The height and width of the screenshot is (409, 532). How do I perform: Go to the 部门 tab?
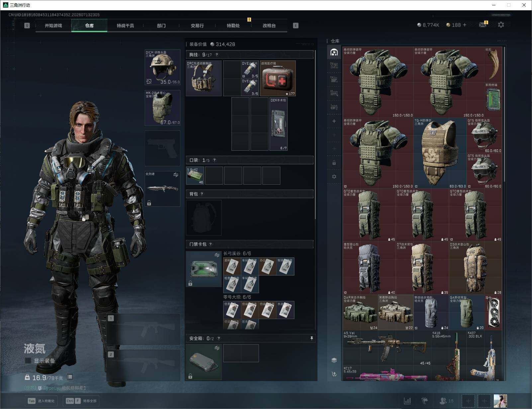point(161,26)
